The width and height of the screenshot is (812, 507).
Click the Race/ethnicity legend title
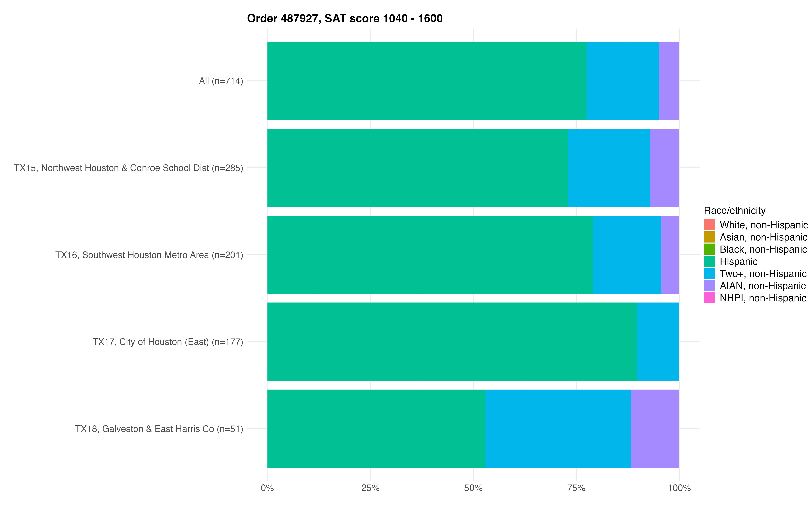(x=735, y=211)
